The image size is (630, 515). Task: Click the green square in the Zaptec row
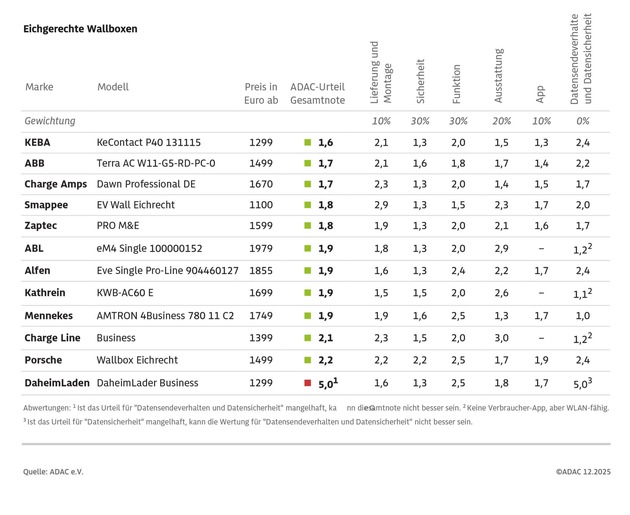[308, 226]
